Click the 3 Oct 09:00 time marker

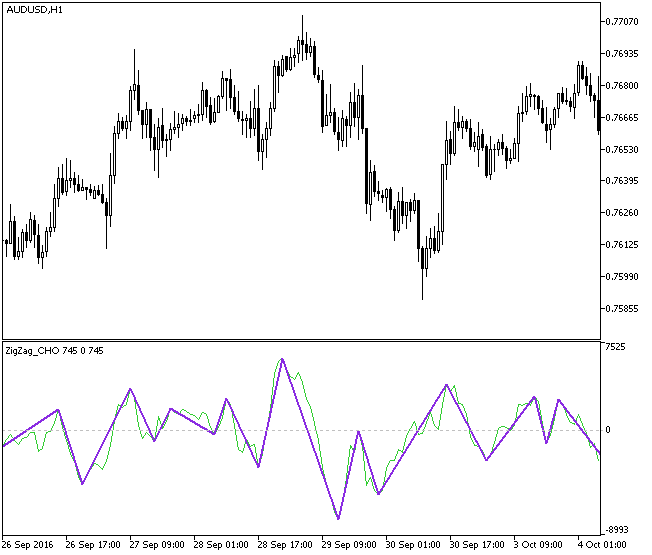pyautogui.click(x=540, y=546)
